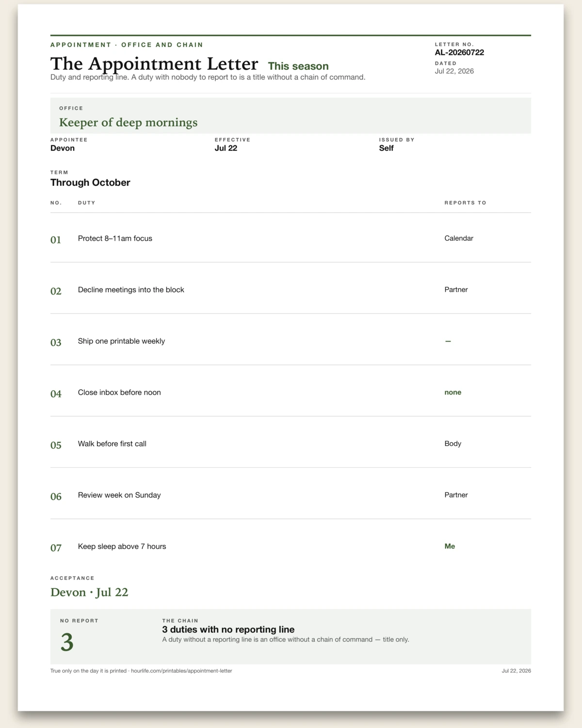The width and height of the screenshot is (582, 728).
Task: Click the 'NO.' column header
Action: [x=56, y=203]
